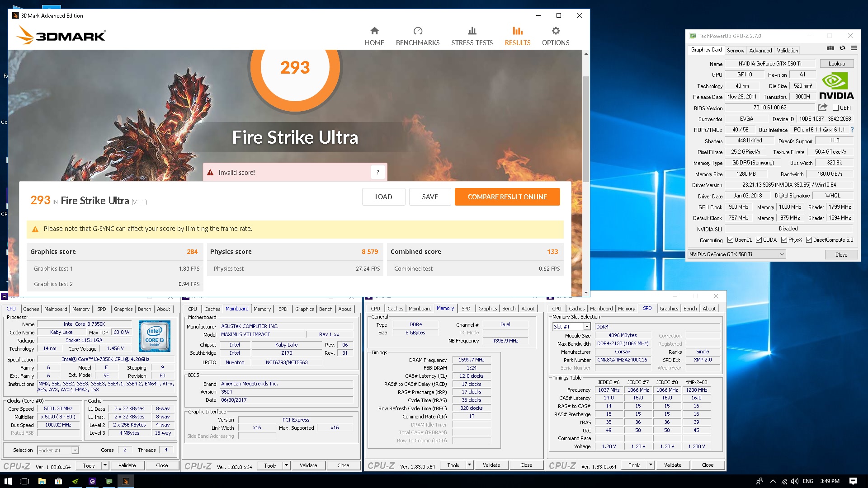Open NVIDIA GeForce icon on the taskbar

click(x=75, y=481)
